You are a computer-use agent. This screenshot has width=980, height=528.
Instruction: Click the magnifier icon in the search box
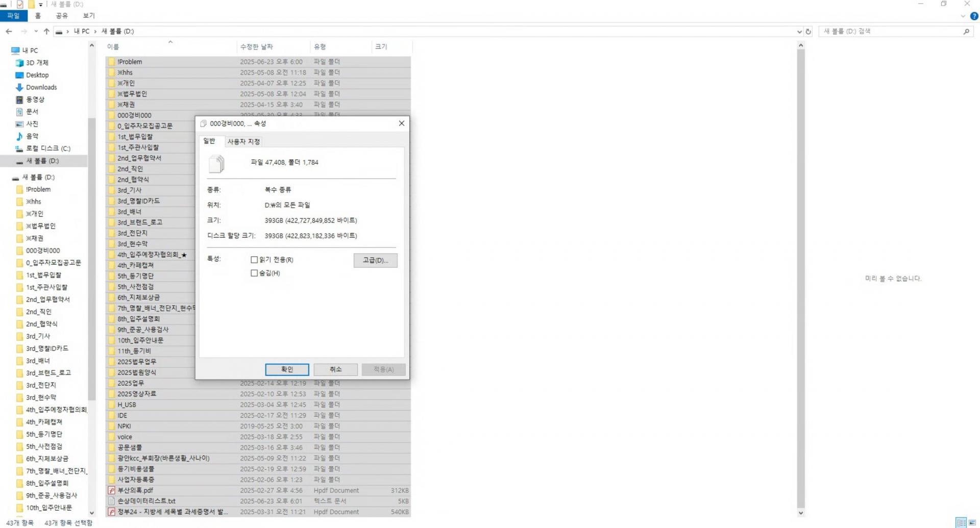click(966, 32)
